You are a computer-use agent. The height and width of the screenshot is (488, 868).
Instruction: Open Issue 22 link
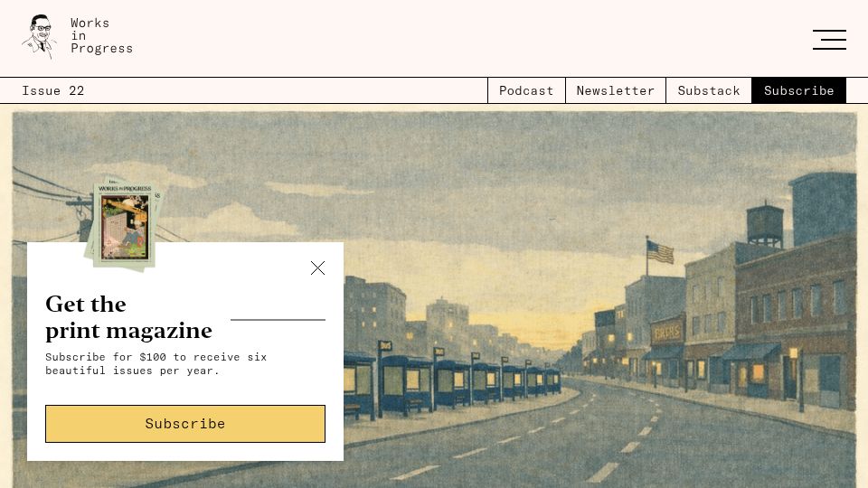pyautogui.click(x=53, y=90)
